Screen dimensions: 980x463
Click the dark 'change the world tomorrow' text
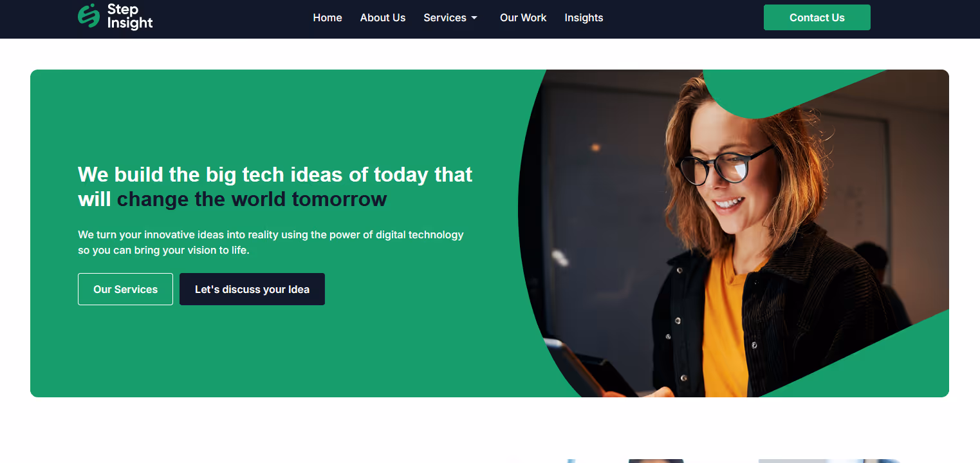pyautogui.click(x=252, y=199)
